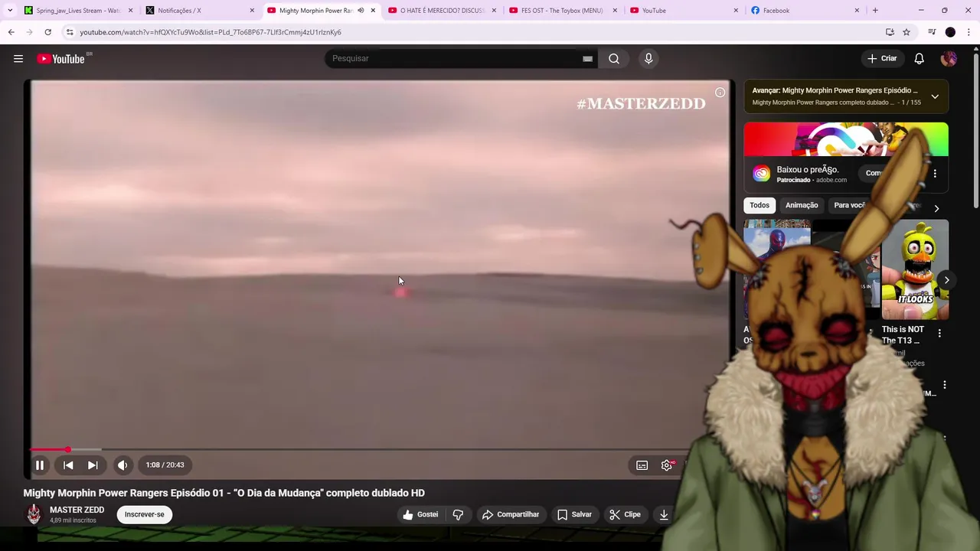Click the Criar create button

coord(882,59)
